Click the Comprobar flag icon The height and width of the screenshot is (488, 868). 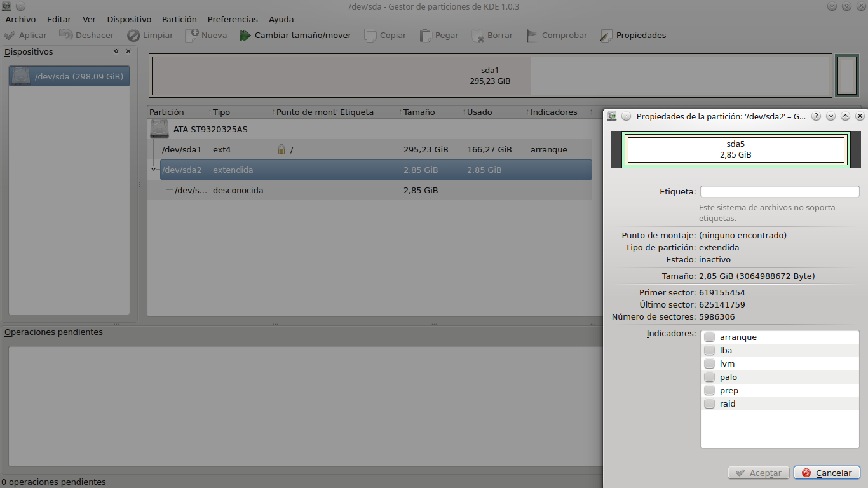[x=532, y=36]
